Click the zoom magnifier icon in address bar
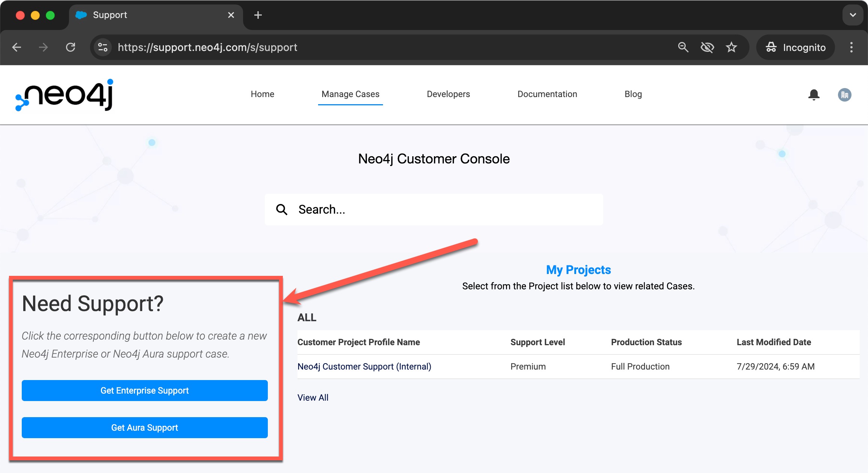This screenshot has height=473, width=868. (683, 47)
